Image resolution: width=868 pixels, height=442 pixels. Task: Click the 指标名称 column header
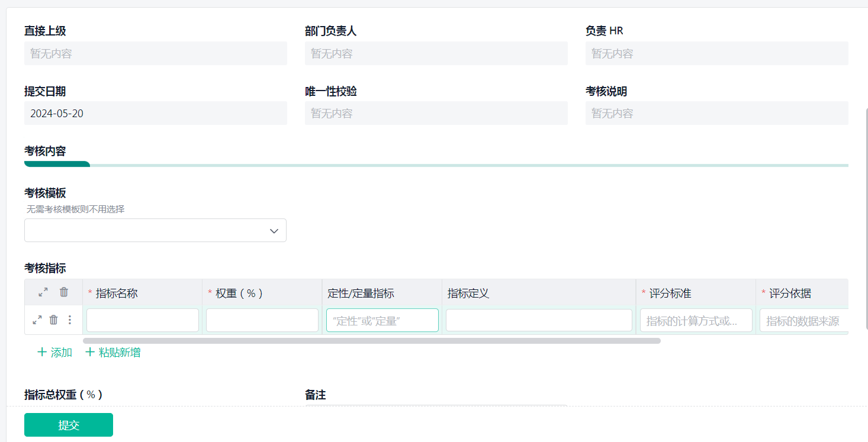[142, 293]
